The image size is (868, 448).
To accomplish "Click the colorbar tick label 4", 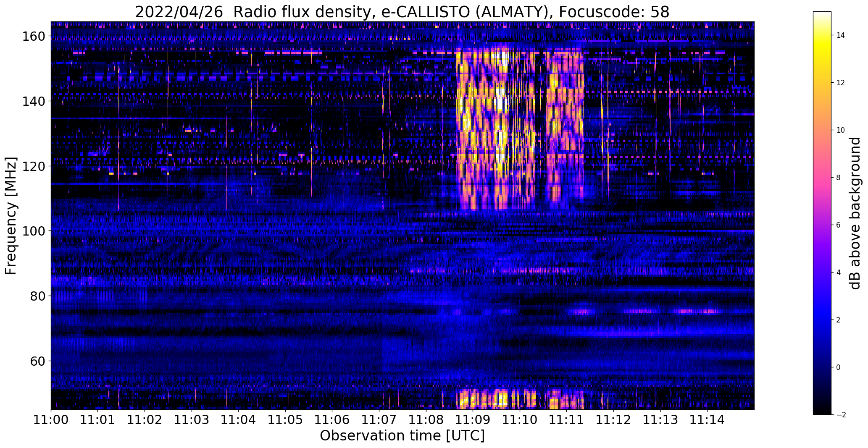I will 839,272.
